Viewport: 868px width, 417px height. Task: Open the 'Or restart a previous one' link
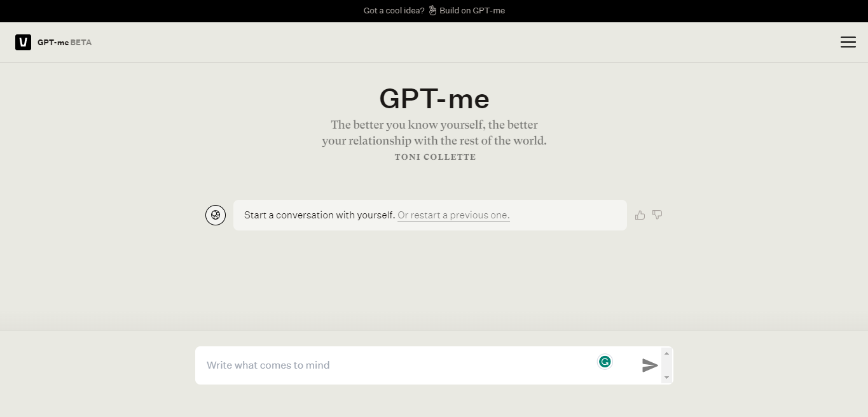(x=453, y=215)
